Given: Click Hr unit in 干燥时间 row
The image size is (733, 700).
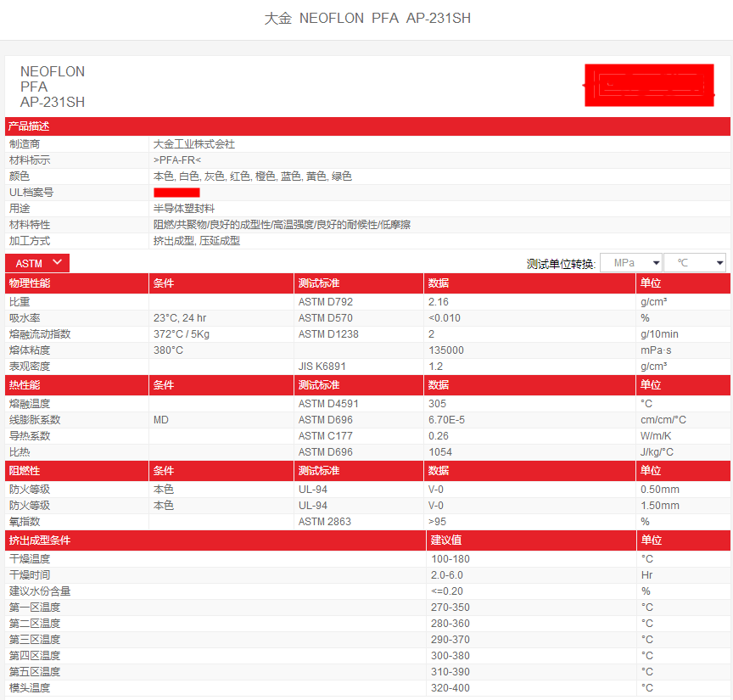Looking at the screenshot, I should coord(646,575).
